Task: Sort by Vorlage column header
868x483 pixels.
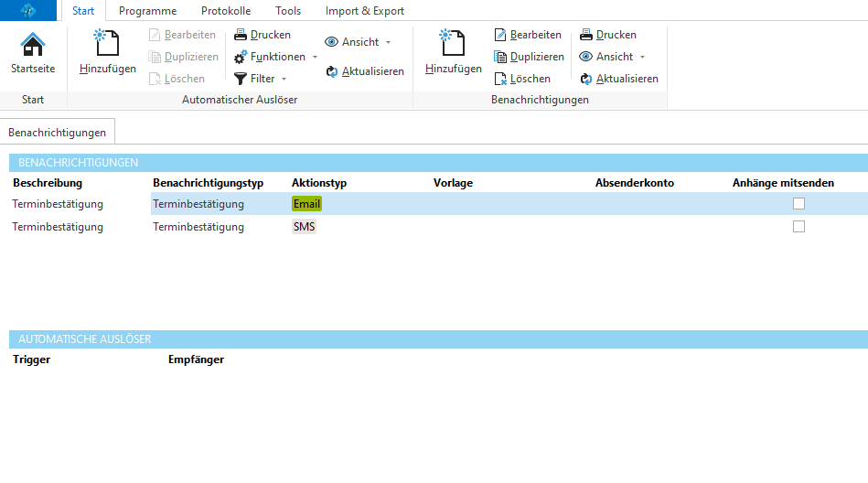Action: pyautogui.click(x=453, y=183)
